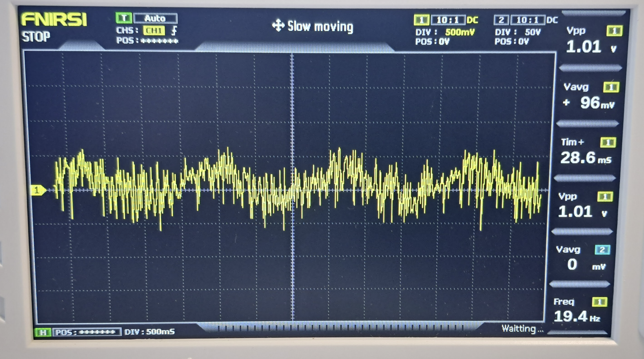Tap cyan channel 2 badge beside Vavg
Image resolution: width=644 pixels, height=359 pixels.
pos(602,250)
